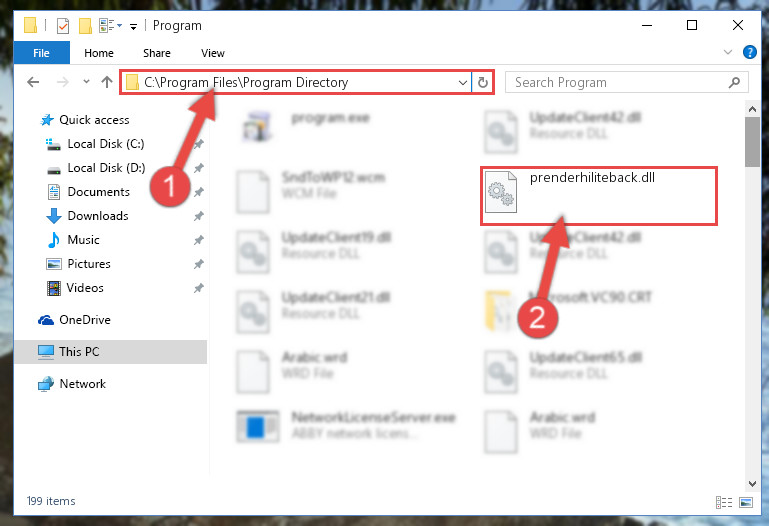Viewport: 769px width, 526px height.
Task: Expand the ribbon chevron
Action: coord(728,52)
